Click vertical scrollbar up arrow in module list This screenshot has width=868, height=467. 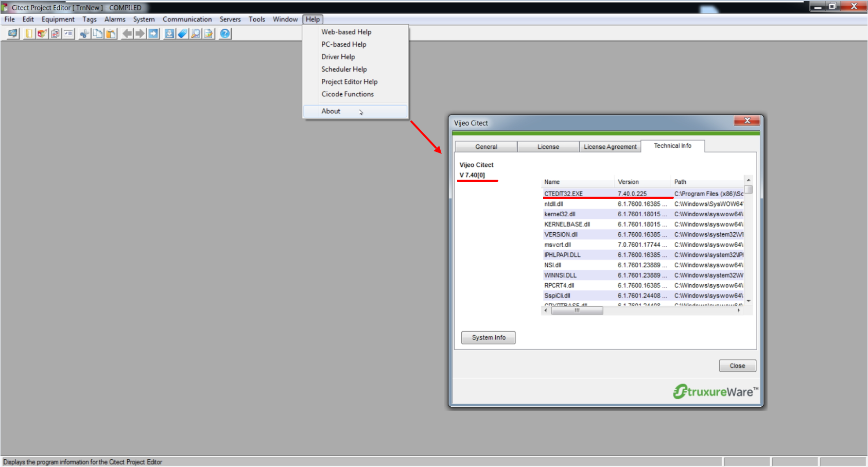(x=749, y=180)
